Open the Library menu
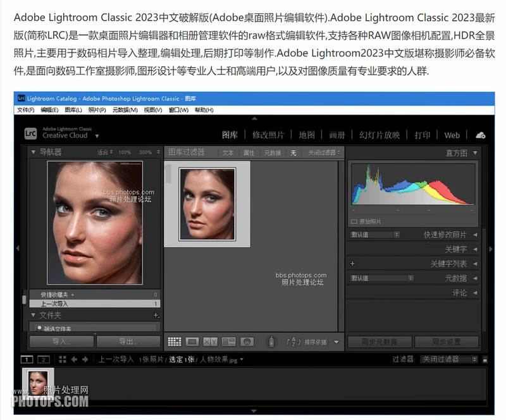The height and width of the screenshot is (420, 506). 73,110
